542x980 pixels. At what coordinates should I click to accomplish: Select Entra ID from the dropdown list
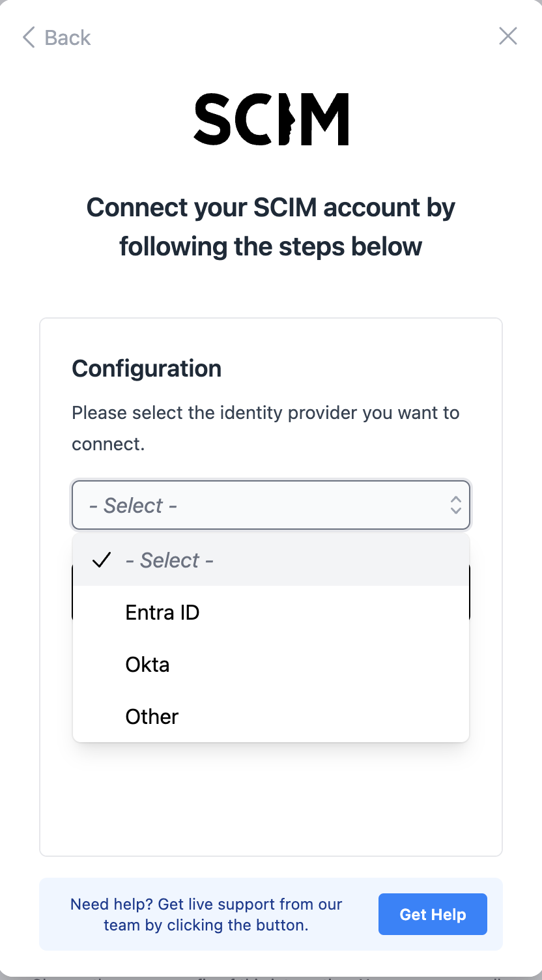162,612
